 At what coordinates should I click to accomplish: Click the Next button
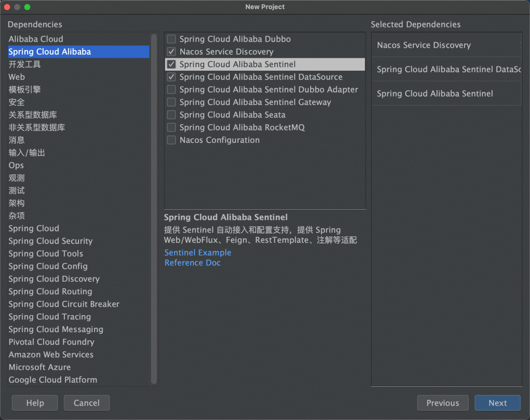click(x=497, y=403)
